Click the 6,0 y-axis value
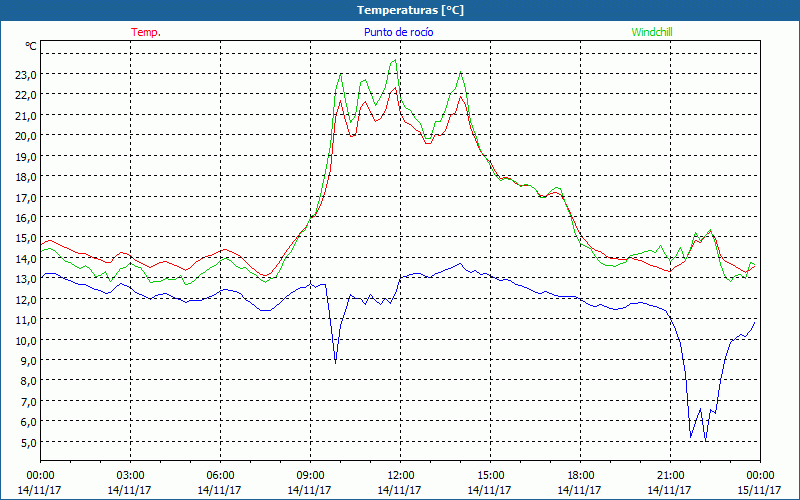Screen dimensions: 800x500 29,421
